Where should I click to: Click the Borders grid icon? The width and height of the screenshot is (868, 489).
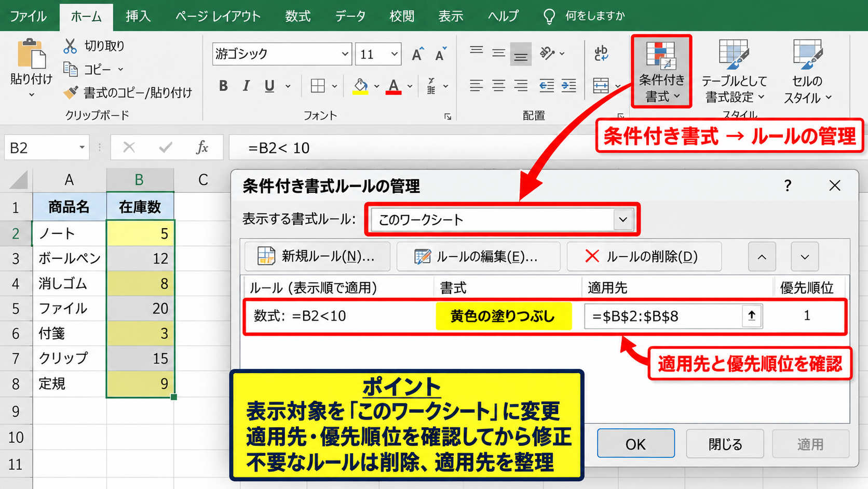pyautogui.click(x=318, y=86)
